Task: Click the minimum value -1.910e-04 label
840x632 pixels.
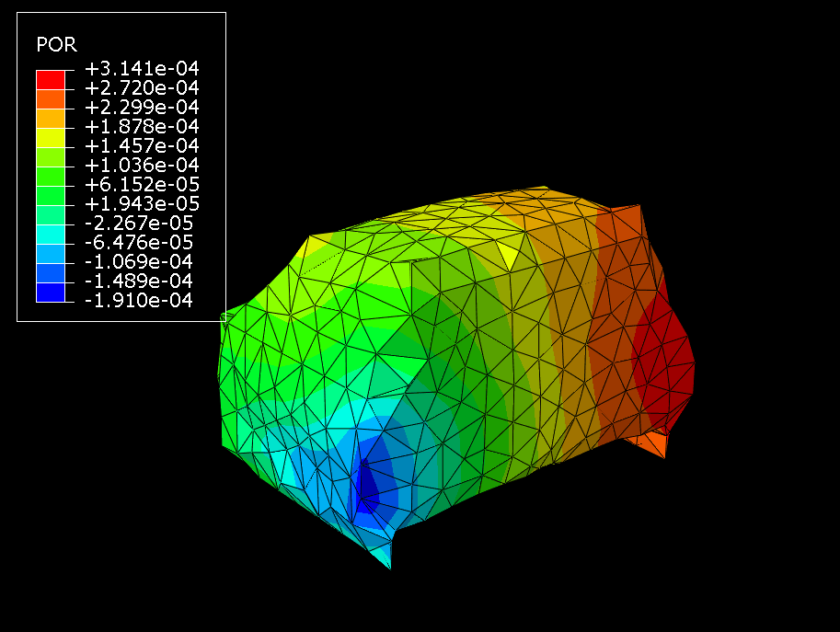Action: pos(142,301)
